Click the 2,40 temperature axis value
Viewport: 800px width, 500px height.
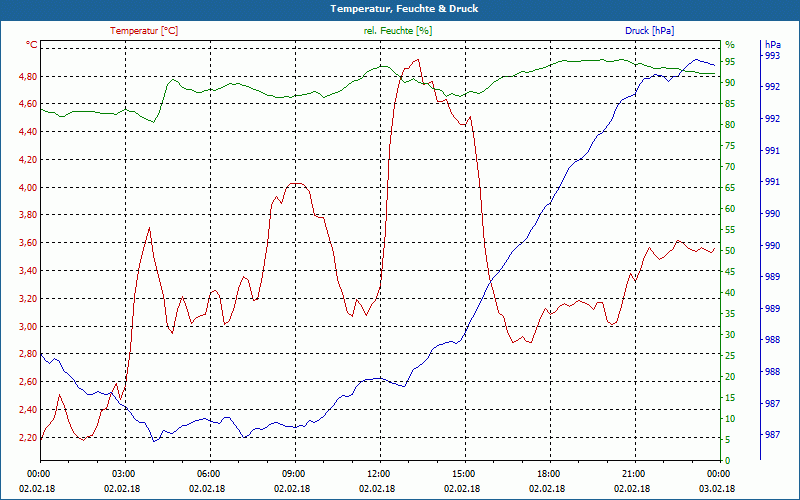28,410
